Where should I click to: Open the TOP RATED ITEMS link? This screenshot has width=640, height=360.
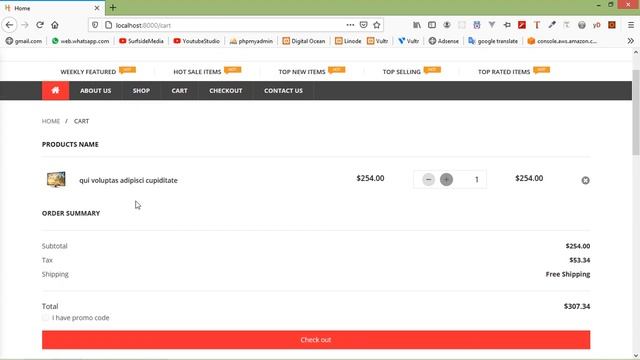point(504,72)
